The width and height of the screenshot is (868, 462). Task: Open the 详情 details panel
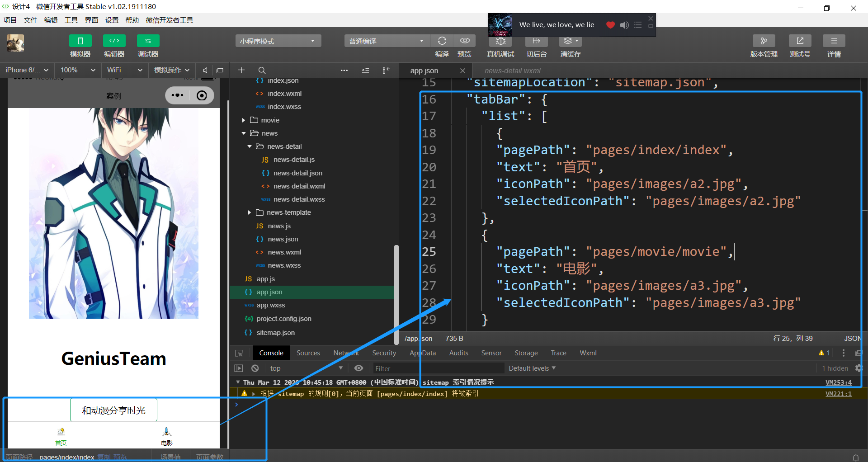click(834, 41)
